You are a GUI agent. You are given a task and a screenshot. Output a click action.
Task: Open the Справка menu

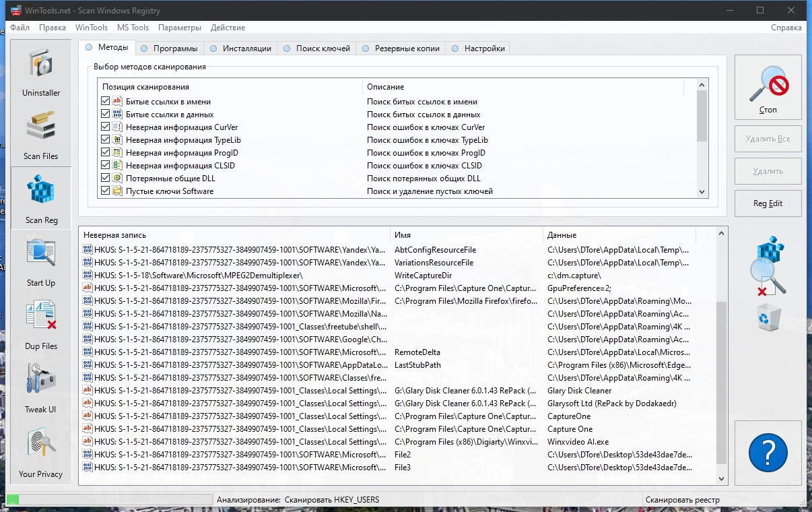(x=786, y=28)
